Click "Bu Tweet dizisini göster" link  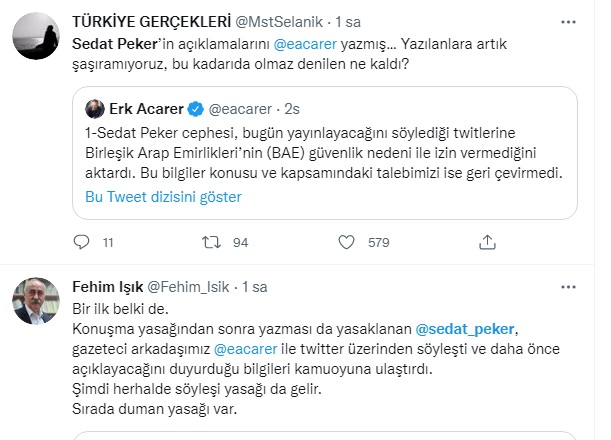pyautogui.click(x=162, y=197)
